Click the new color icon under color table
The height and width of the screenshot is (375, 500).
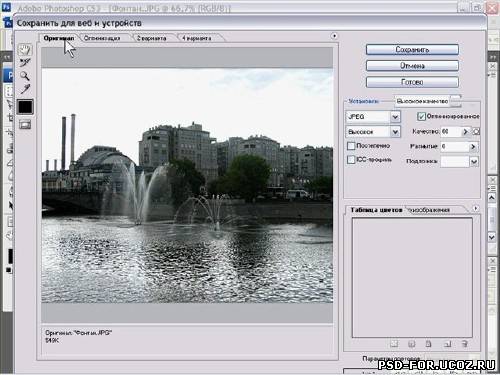[x=447, y=344]
